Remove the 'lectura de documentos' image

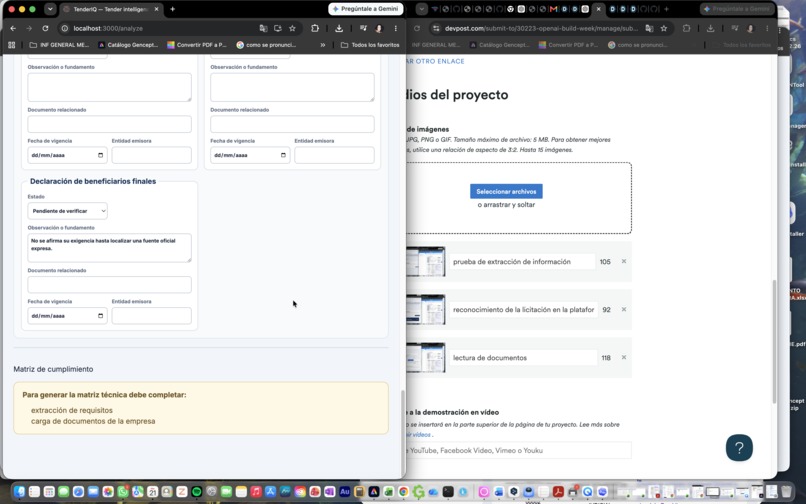624,357
